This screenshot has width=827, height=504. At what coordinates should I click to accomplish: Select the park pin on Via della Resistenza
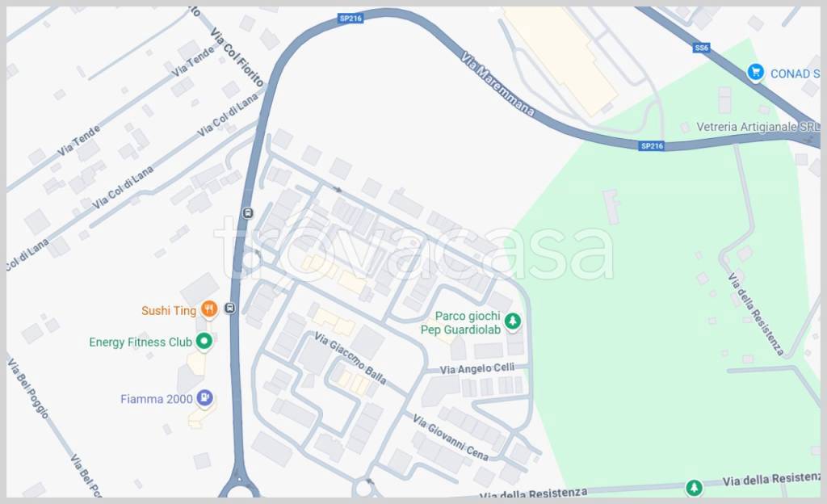(694, 487)
